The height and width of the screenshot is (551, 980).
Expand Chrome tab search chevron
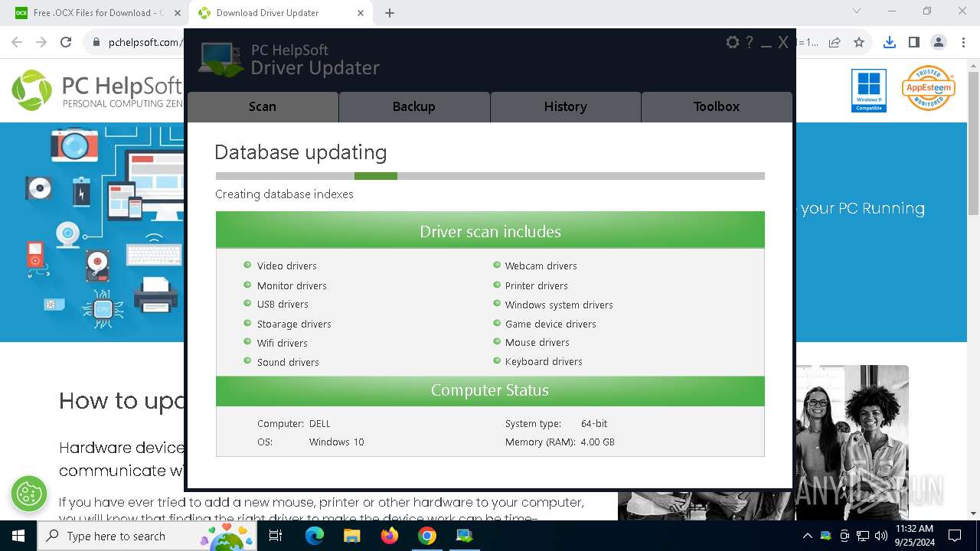(x=857, y=11)
